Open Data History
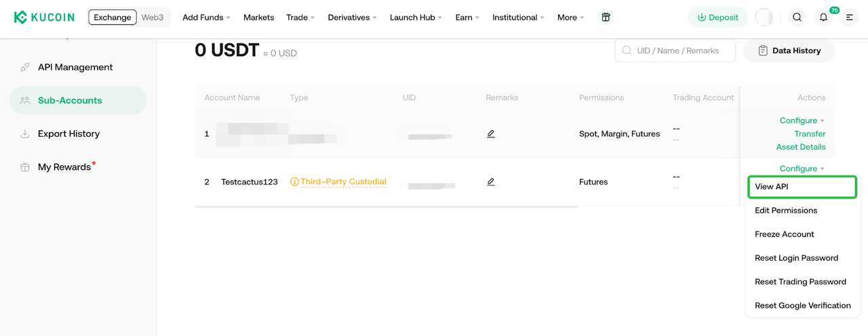 pos(789,50)
